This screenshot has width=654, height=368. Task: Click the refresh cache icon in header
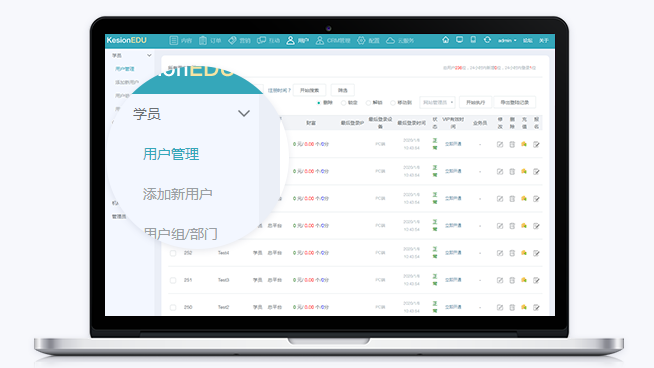pyautogui.click(x=487, y=40)
